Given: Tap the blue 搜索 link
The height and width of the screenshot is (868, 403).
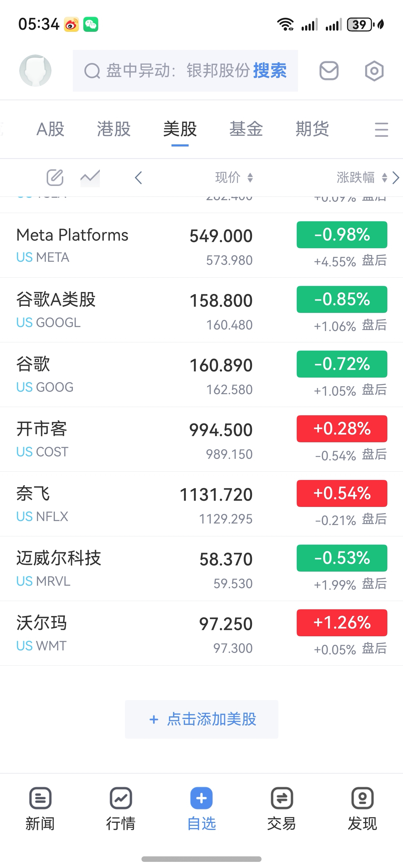Looking at the screenshot, I should (x=270, y=71).
